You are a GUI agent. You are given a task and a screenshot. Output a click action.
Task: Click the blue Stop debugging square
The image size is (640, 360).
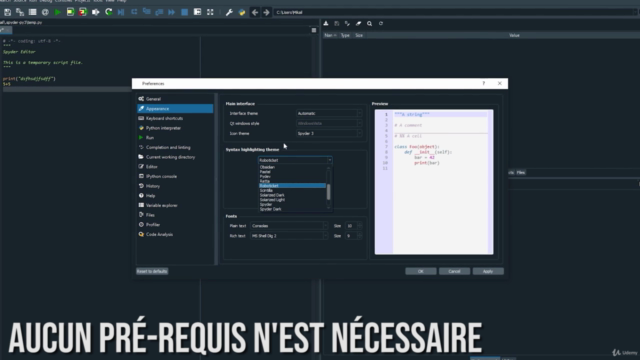[x=184, y=13]
